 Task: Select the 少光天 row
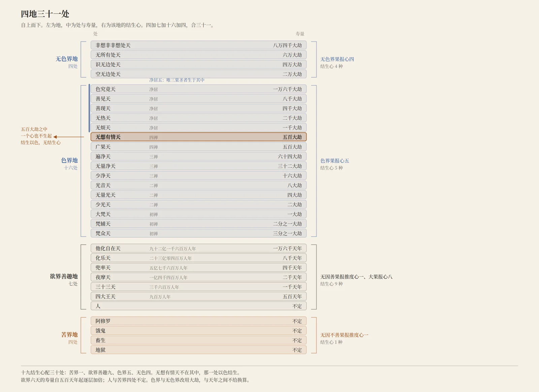(x=198, y=205)
